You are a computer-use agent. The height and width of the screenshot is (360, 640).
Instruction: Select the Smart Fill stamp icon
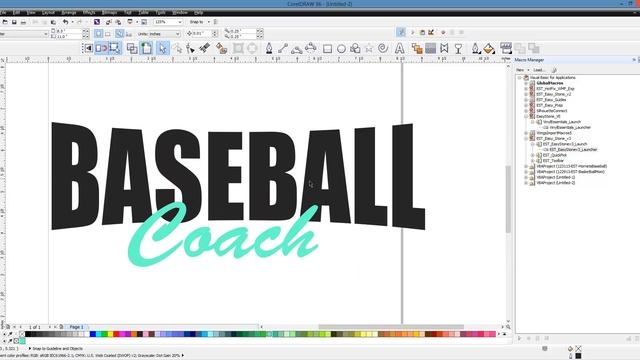pyautogui.click(x=222, y=49)
